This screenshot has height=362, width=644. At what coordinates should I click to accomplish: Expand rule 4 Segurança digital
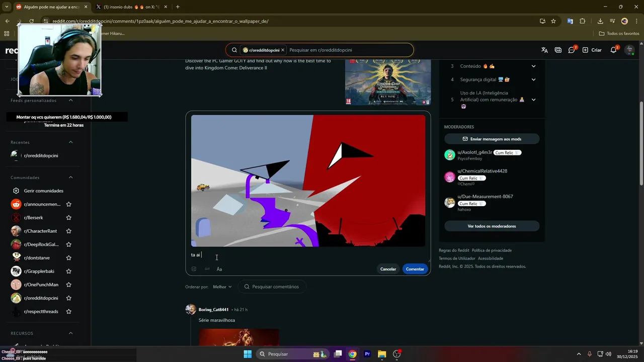tap(533, 79)
